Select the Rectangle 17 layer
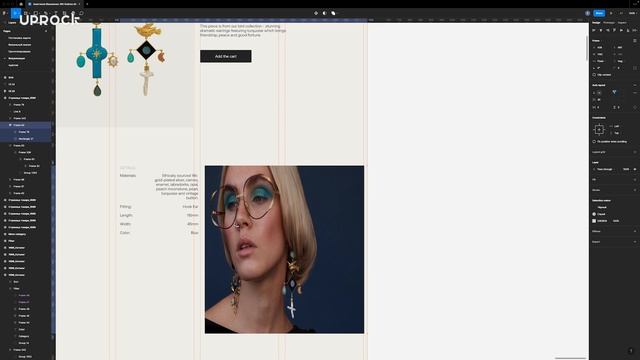 26,139
